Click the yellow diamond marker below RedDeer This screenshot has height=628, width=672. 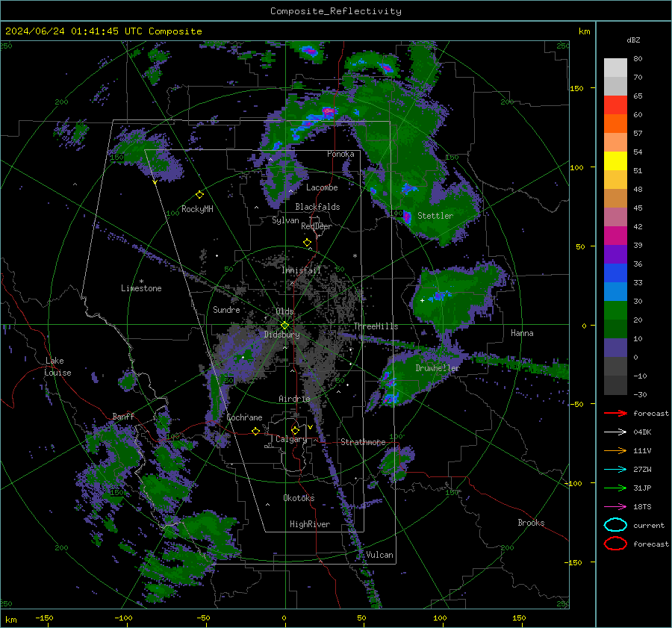(x=307, y=243)
